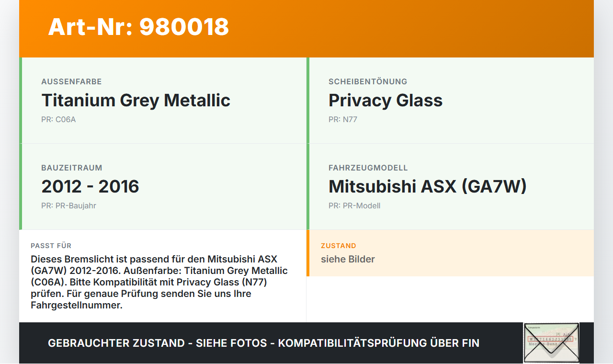Select the 2012 - 2016 value
613x364 pixels.
click(90, 187)
